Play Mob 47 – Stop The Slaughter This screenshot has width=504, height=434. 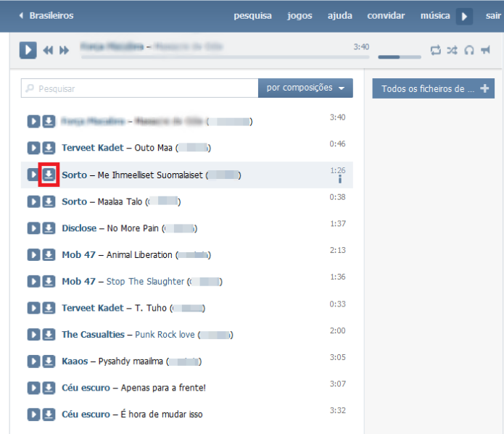[x=33, y=281]
